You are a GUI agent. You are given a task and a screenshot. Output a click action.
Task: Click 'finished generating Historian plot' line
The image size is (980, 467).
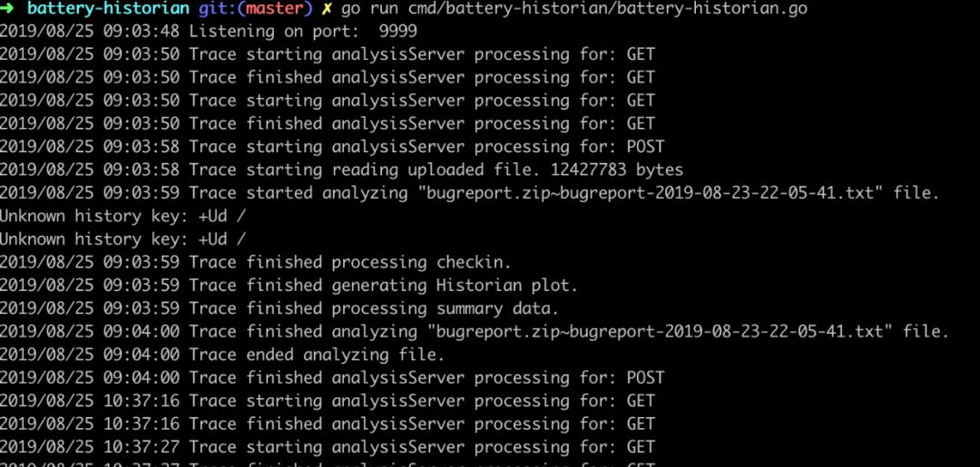[x=289, y=286]
